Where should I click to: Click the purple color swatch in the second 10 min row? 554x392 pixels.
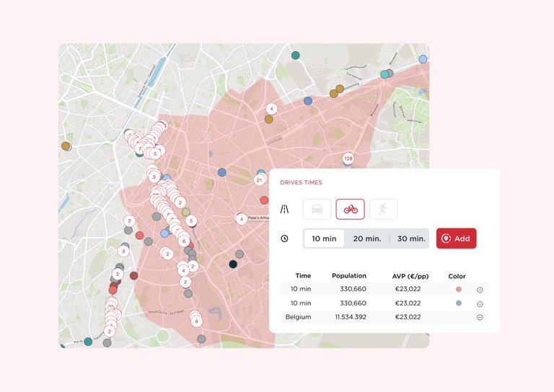coord(459,303)
